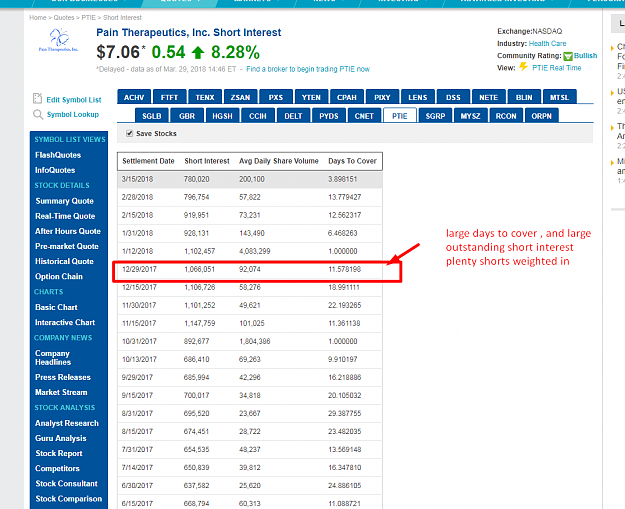The image size is (625, 509).
Task: Switch to the YTEN symbol tab
Action: [311, 97]
